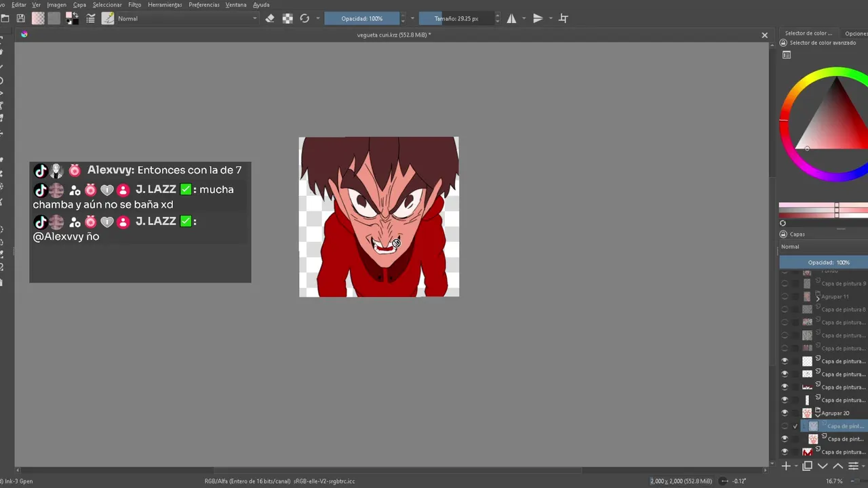Toggle eraser mode icon
This screenshot has width=868, height=488.
[270, 18]
